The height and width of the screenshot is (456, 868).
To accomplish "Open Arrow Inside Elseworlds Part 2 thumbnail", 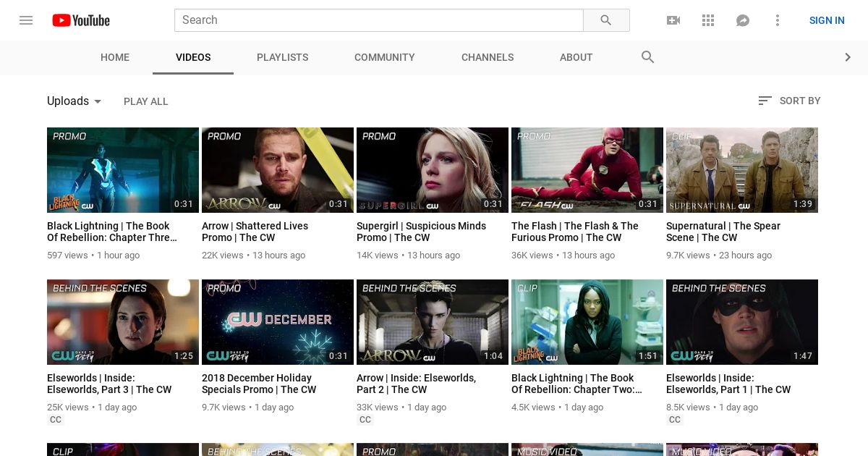I will click(x=433, y=322).
